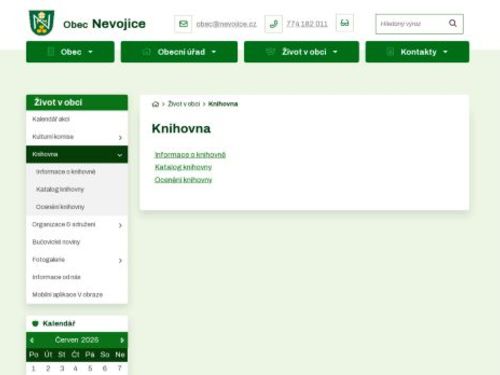Click the Knihovna breadcrumb text
The height and width of the screenshot is (375, 500).
223,104
